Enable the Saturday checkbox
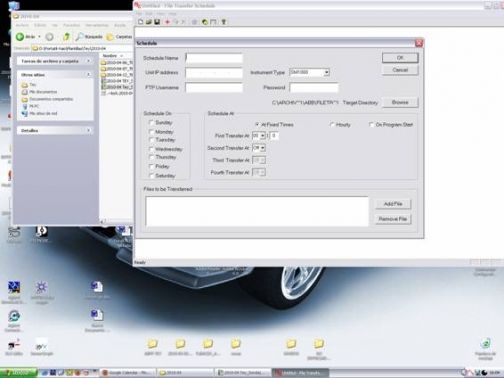 click(x=151, y=175)
